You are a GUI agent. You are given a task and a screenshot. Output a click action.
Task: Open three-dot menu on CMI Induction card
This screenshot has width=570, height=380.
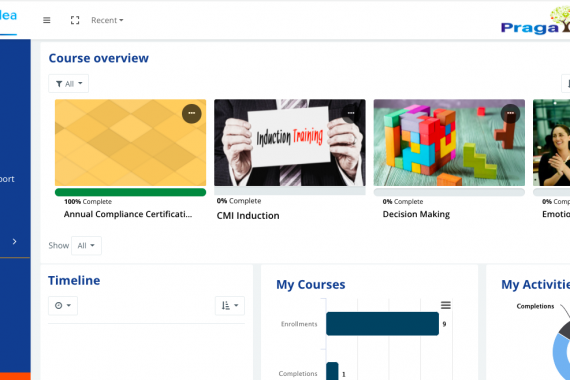tap(351, 113)
